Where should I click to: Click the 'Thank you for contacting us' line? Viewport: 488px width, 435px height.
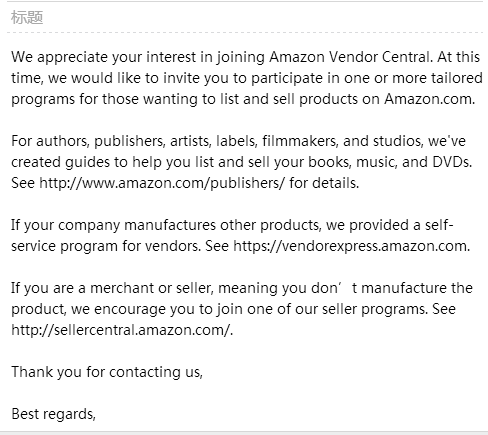coord(107,372)
